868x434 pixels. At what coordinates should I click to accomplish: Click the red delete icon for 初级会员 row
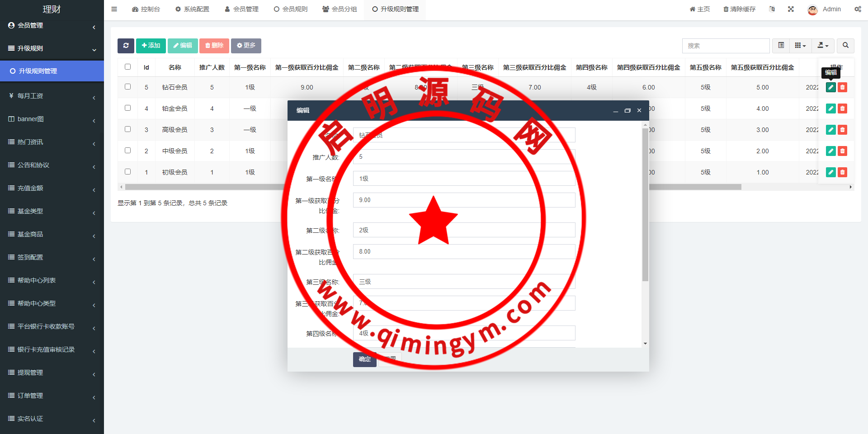(842, 172)
